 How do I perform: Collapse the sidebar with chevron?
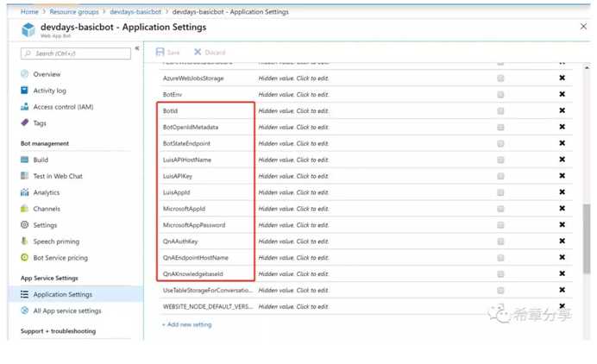click(x=137, y=48)
